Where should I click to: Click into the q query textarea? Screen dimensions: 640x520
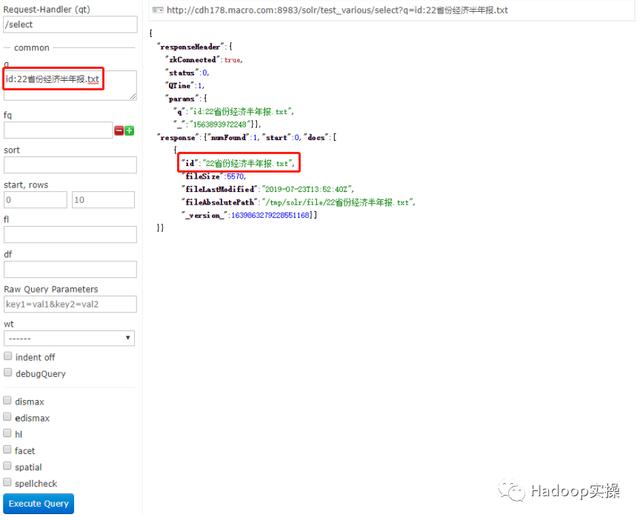click(x=70, y=85)
